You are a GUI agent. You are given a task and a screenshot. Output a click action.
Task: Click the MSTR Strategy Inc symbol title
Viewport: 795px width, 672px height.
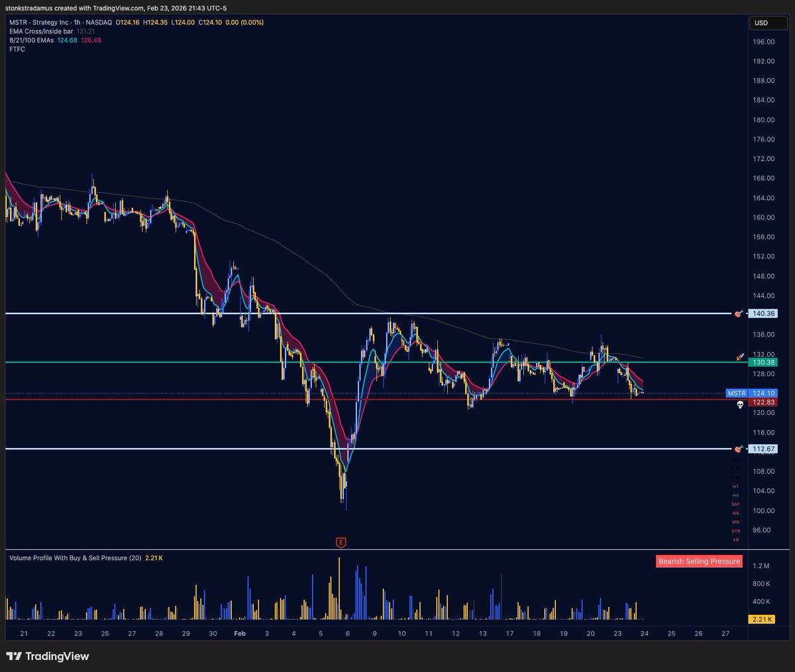coord(60,23)
